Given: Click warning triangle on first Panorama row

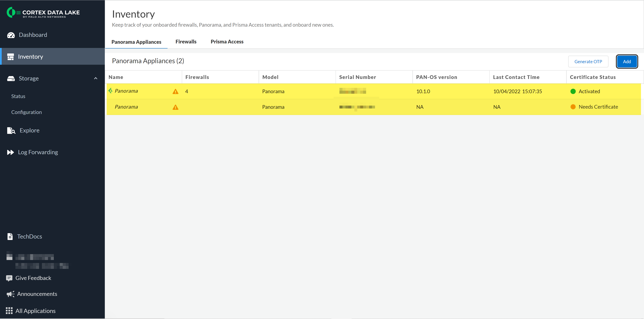Looking at the screenshot, I should (175, 92).
